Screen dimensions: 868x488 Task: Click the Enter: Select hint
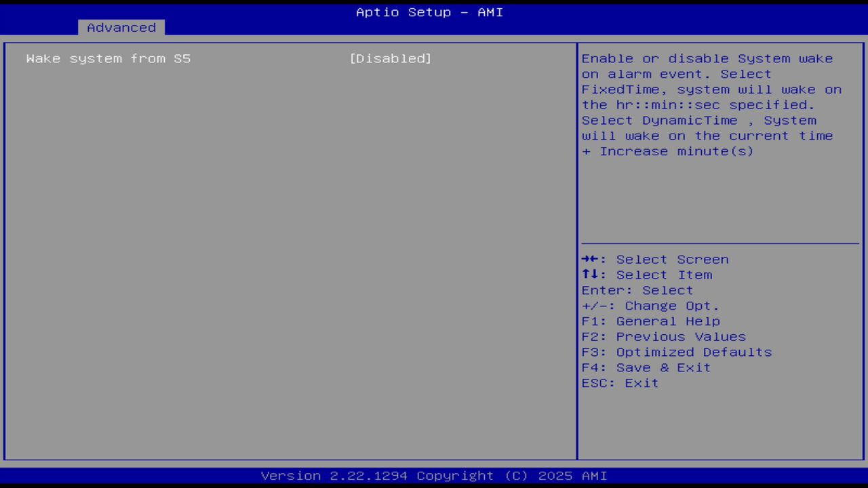click(637, 290)
